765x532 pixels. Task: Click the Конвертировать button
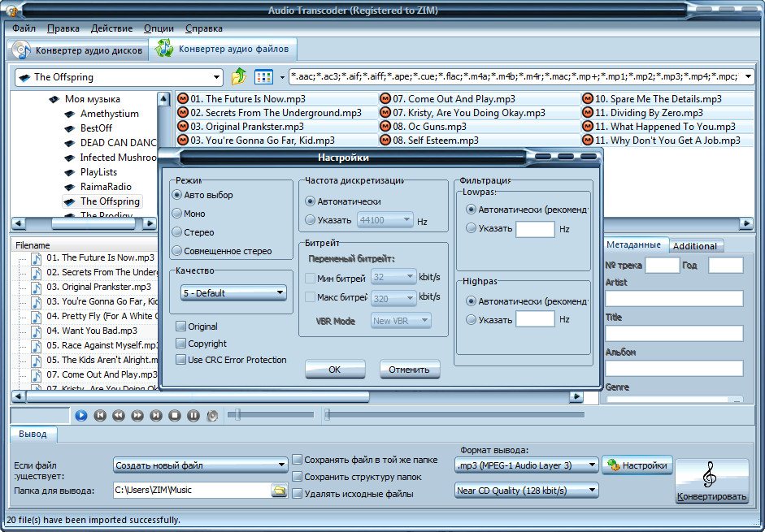pos(711,482)
